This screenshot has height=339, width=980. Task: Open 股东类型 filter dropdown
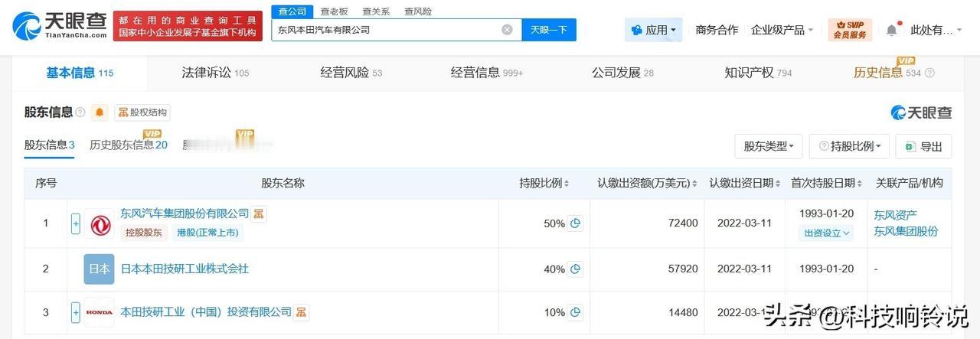point(769,145)
